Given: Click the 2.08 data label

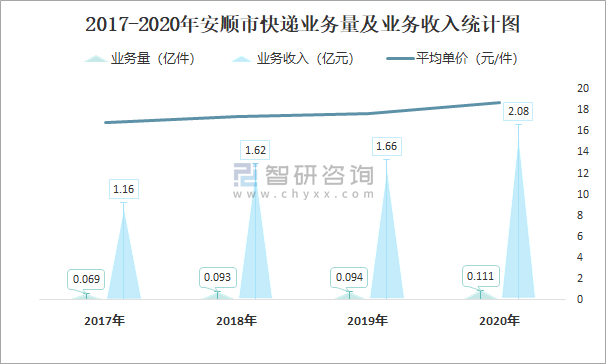Looking at the screenshot, I should point(518,111).
